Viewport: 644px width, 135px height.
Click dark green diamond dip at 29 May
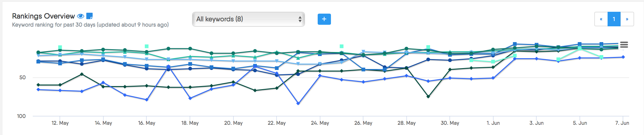pos(428,97)
